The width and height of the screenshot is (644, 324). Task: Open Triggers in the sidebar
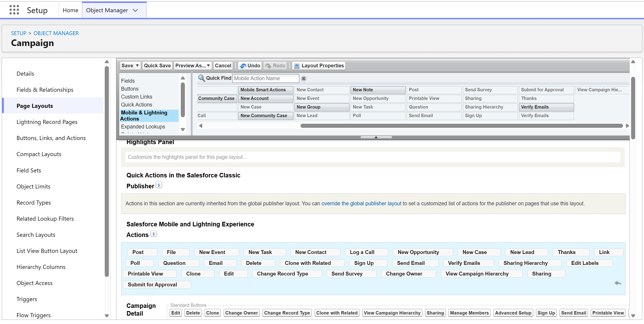(27, 299)
